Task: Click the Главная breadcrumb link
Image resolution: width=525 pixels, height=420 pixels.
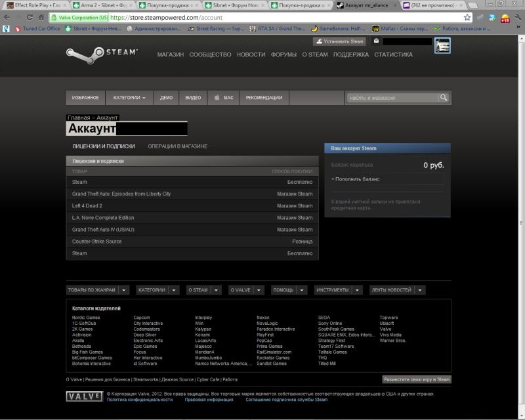Action: tap(79, 117)
